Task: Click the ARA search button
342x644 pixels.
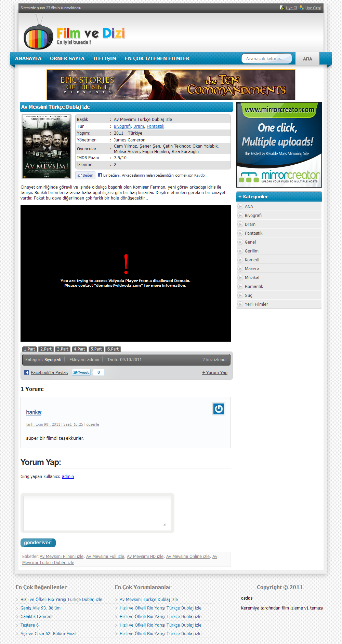Action: point(307,59)
